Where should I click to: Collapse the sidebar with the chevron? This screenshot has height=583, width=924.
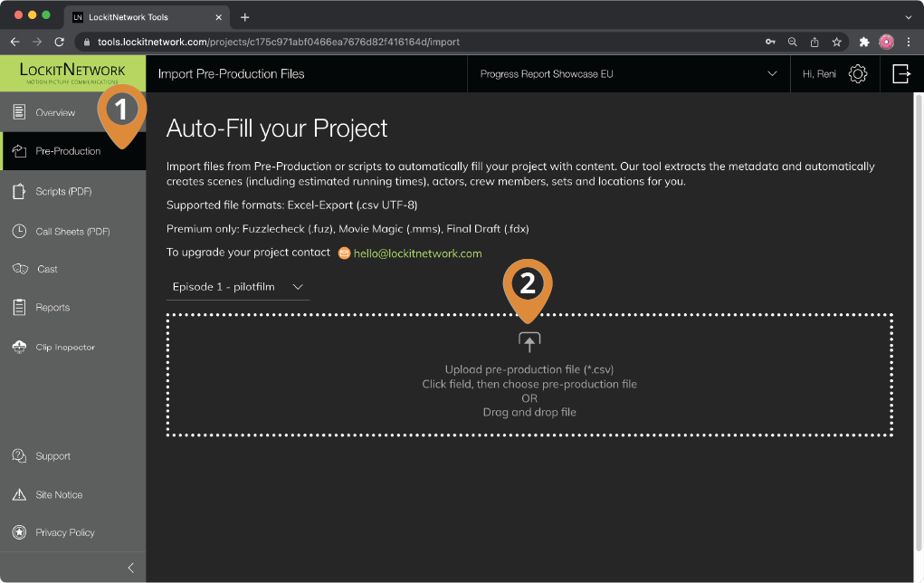click(131, 568)
